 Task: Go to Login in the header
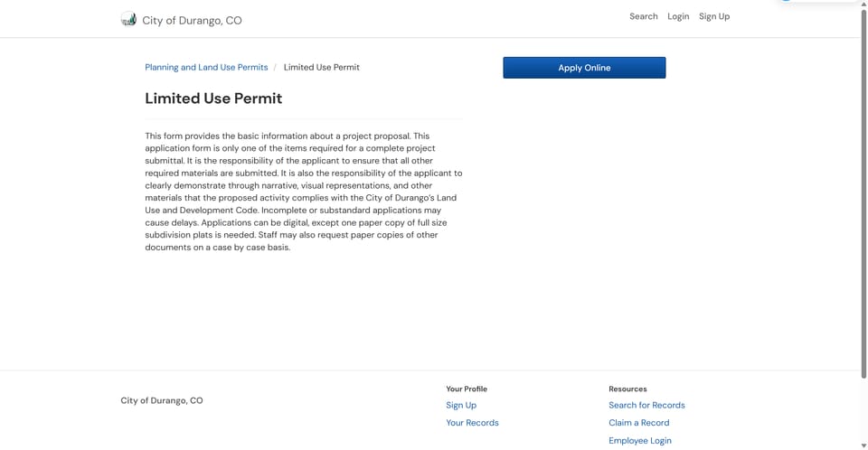tap(678, 16)
